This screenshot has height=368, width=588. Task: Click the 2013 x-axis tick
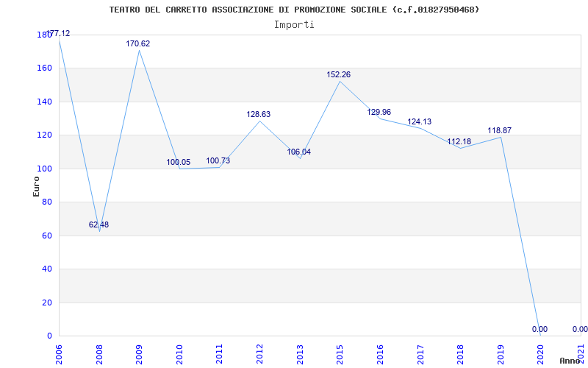pyautogui.click(x=300, y=355)
